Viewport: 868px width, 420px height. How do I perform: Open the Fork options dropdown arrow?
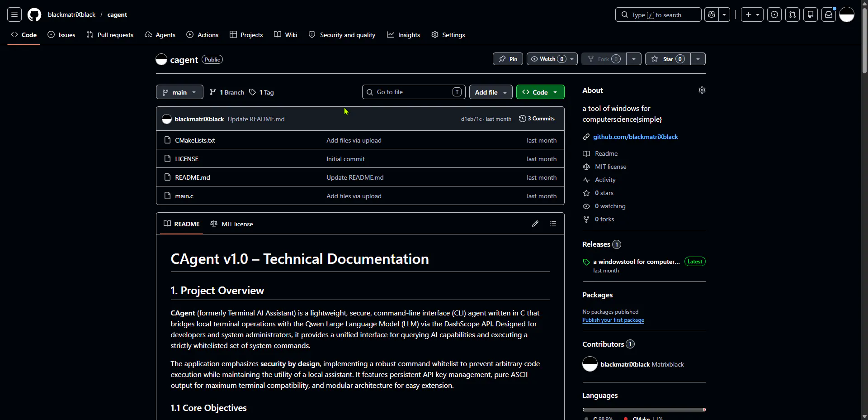[634, 59]
